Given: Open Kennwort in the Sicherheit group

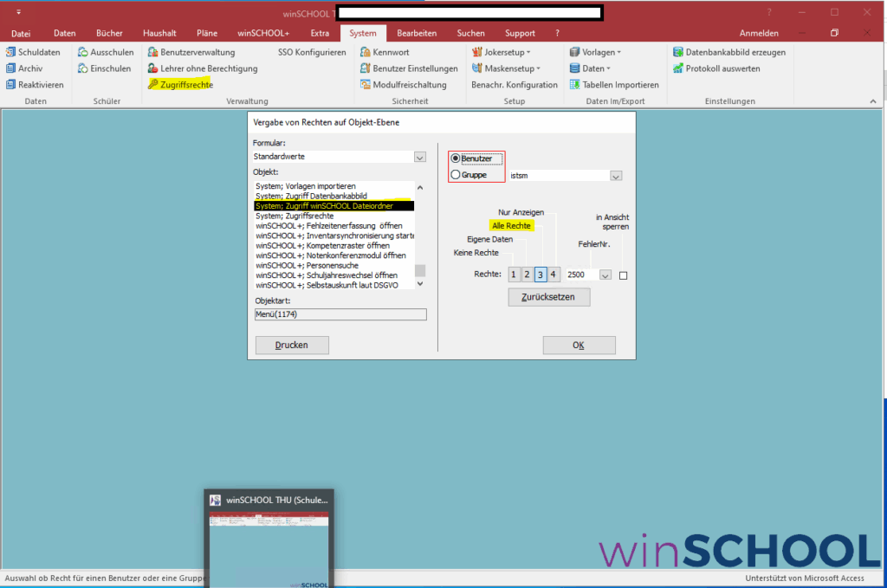Looking at the screenshot, I should click(385, 52).
